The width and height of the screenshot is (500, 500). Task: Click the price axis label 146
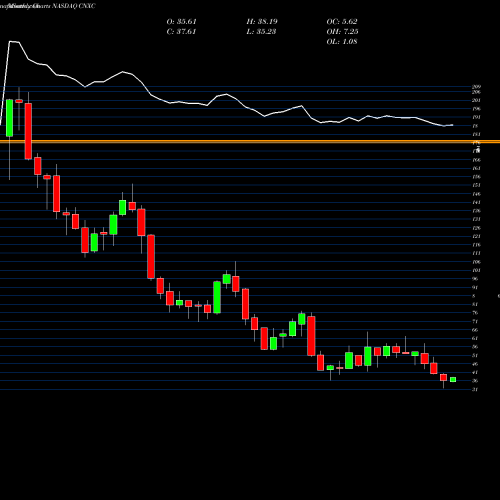coord(476,194)
